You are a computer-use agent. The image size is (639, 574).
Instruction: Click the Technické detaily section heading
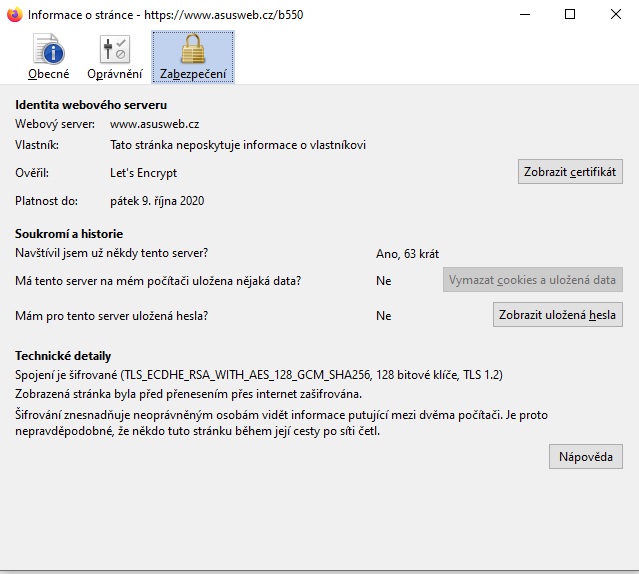[x=63, y=356]
